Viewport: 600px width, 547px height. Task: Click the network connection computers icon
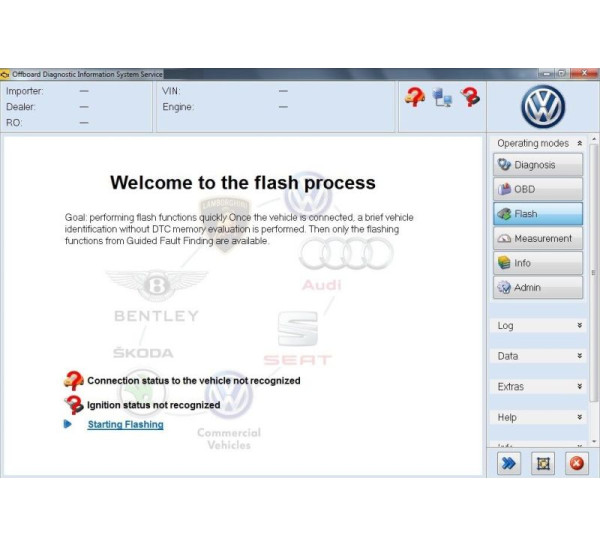442,97
